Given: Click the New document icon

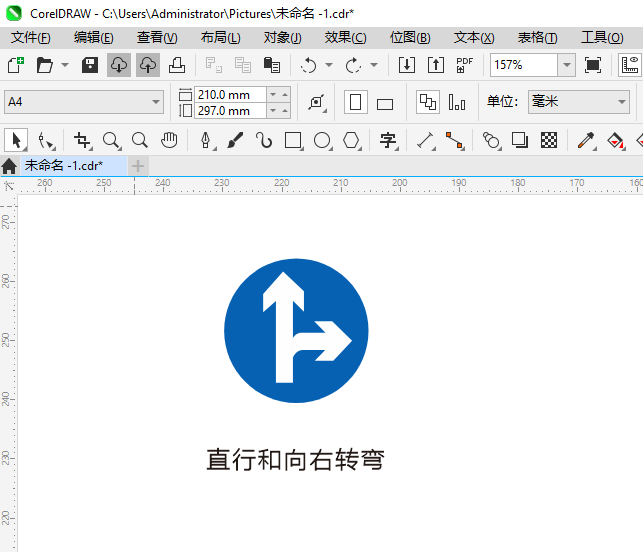Looking at the screenshot, I should pyautogui.click(x=16, y=65).
